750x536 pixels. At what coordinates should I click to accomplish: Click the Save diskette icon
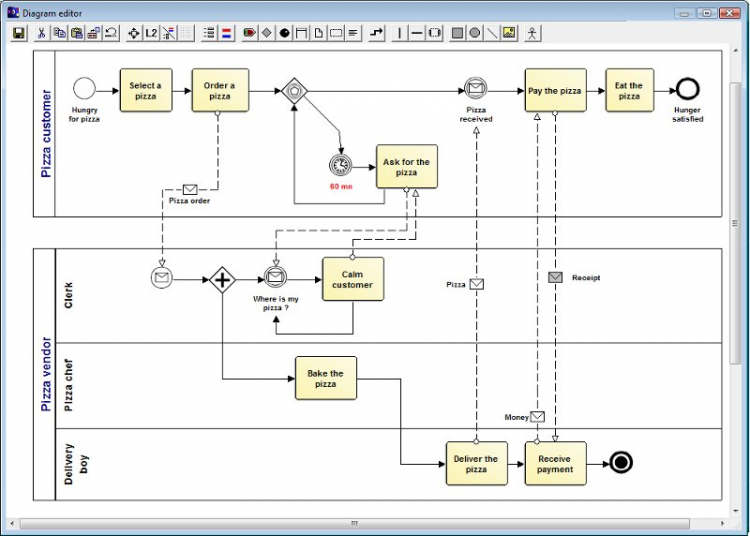point(19,33)
